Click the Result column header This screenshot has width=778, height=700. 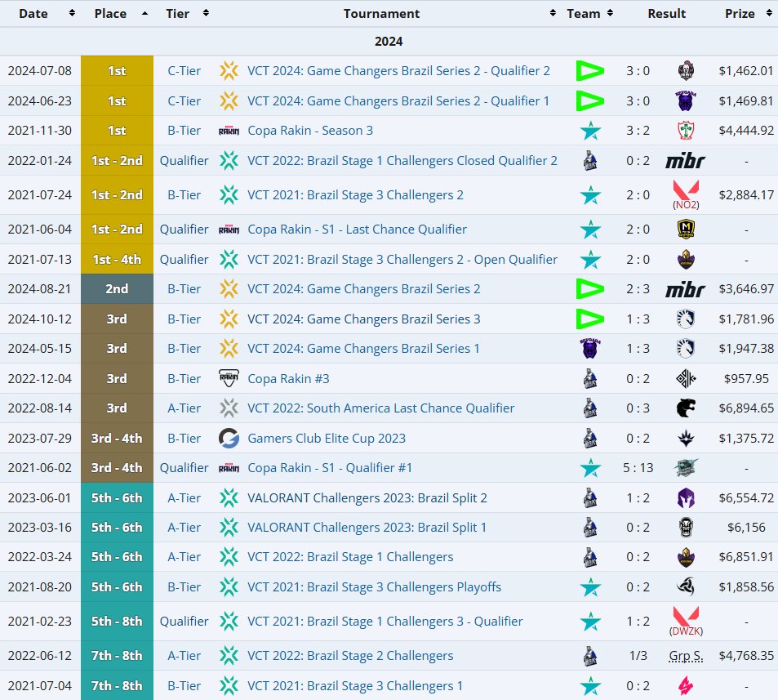(666, 13)
